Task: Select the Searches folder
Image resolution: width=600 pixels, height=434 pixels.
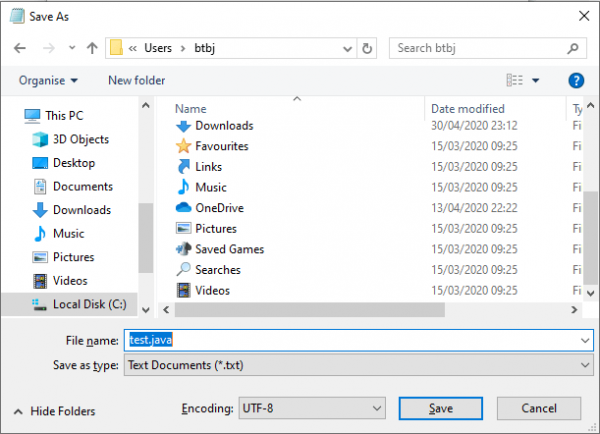Action: (208, 270)
